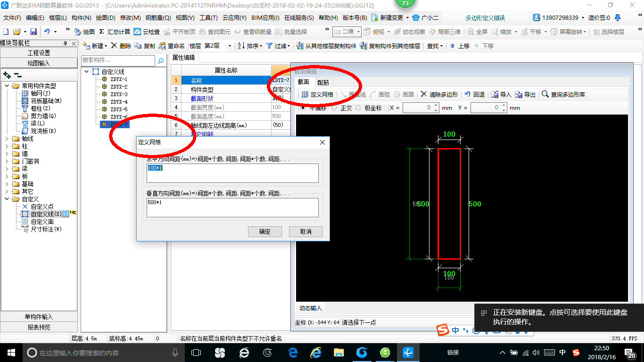Move component up with 上移
Image resolution: width=644 pixels, height=362 pixels.
(460, 46)
